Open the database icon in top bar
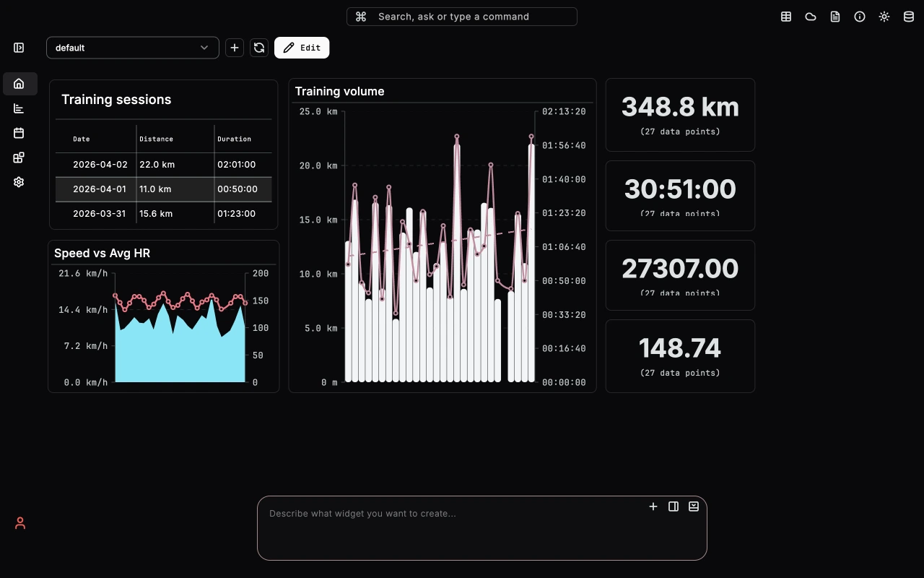 point(908,16)
